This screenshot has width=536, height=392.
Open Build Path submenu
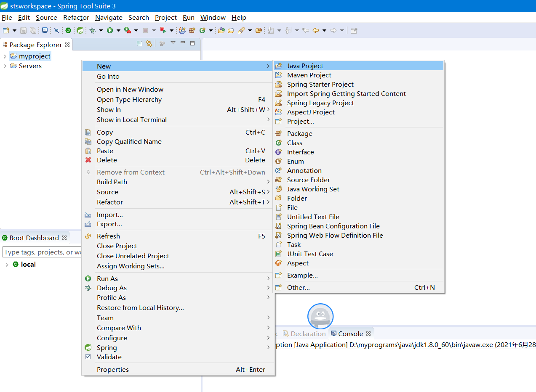tap(178, 182)
